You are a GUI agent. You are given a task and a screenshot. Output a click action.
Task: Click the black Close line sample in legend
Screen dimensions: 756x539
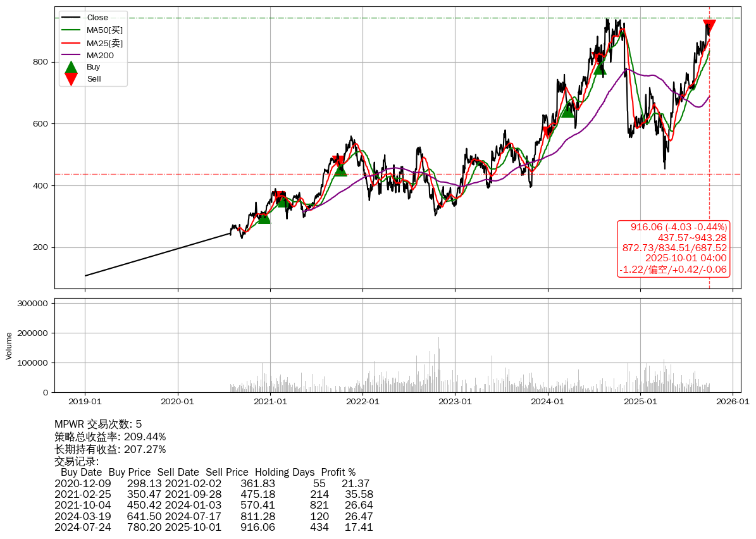tap(71, 18)
